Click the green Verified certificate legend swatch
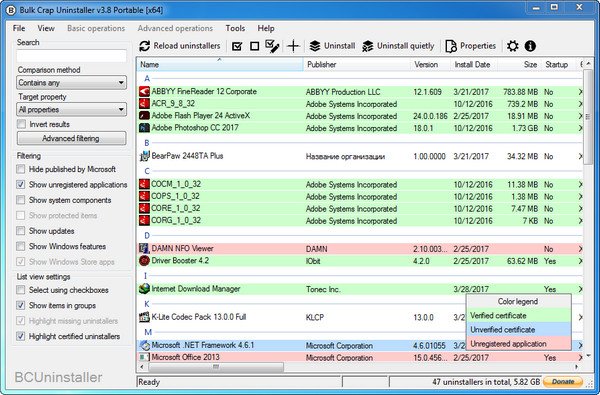 519,316
